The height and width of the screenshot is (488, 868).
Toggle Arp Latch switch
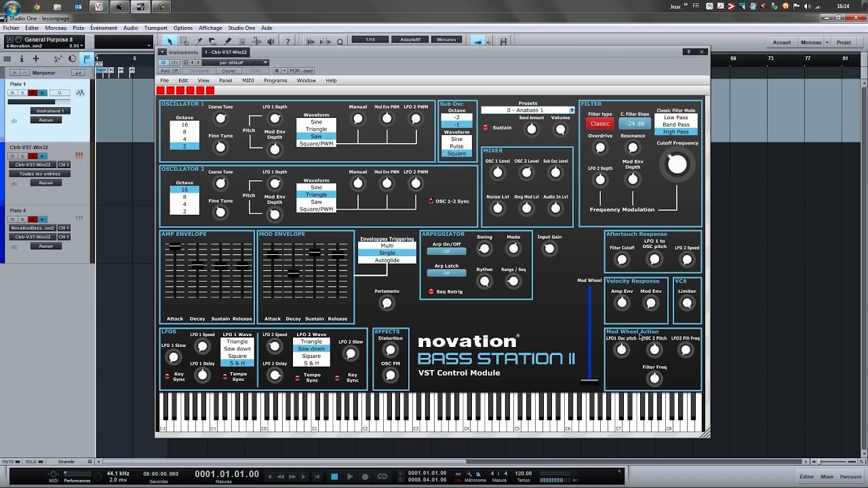point(446,273)
